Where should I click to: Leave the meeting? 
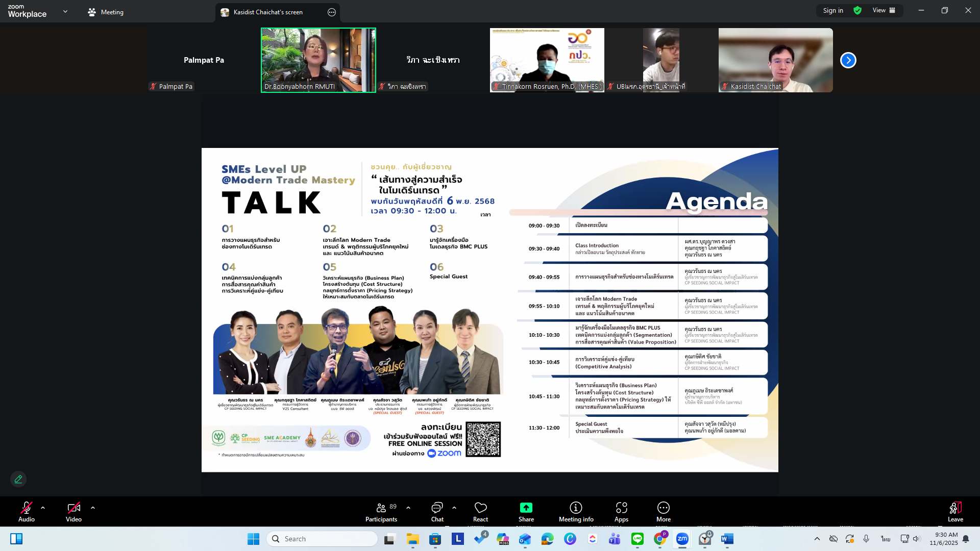point(955,512)
